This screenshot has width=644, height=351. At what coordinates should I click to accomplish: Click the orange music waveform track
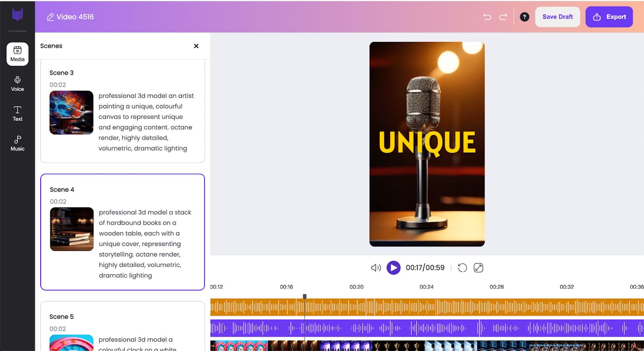click(427, 307)
